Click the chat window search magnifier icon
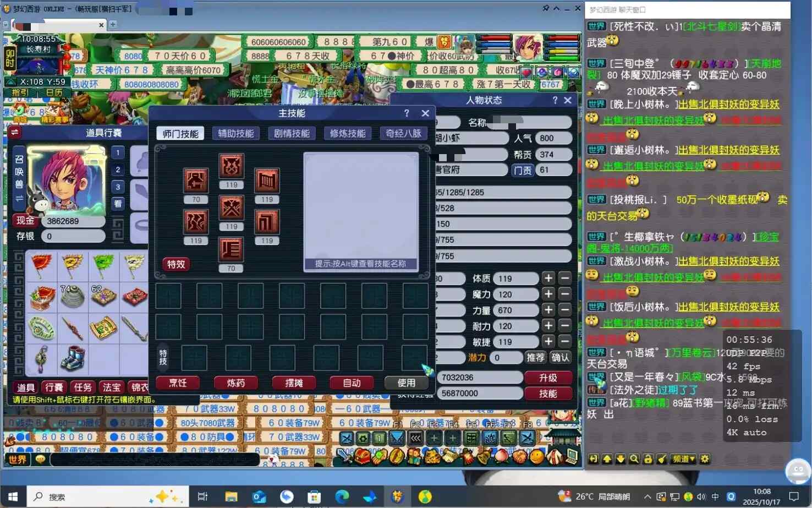 point(634,459)
